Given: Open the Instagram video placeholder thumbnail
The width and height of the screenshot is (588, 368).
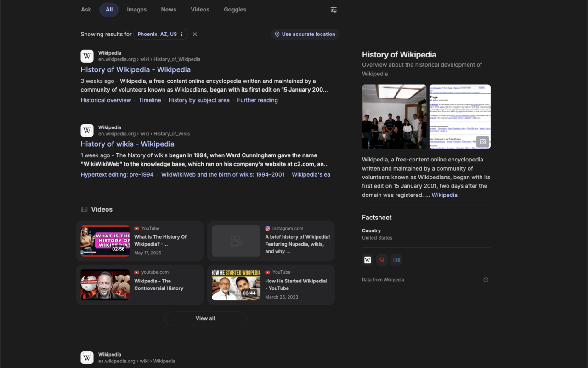Looking at the screenshot, I should pos(236,241).
